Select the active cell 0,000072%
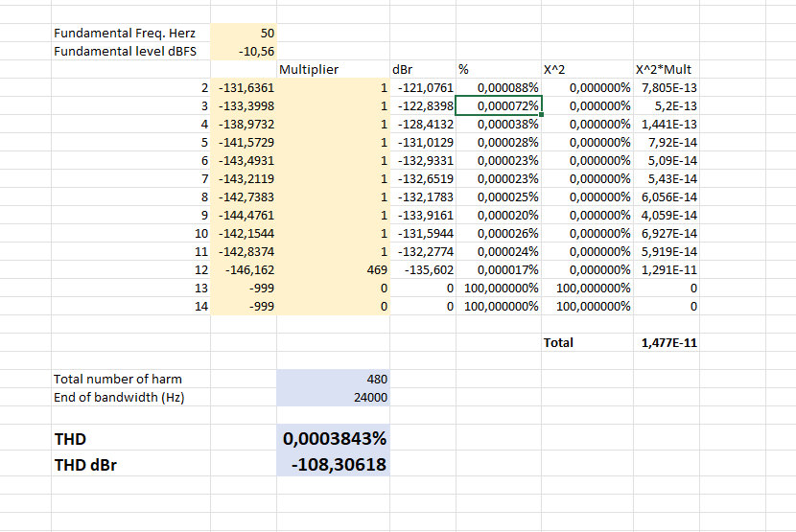796x532 pixels. tap(499, 106)
